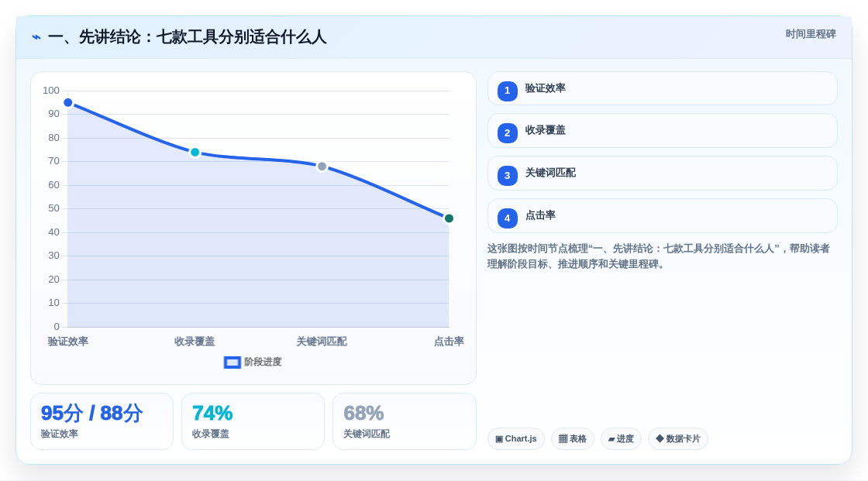Open the 收录覆盖 milestone row
This screenshot has height=481, width=868.
tap(662, 131)
